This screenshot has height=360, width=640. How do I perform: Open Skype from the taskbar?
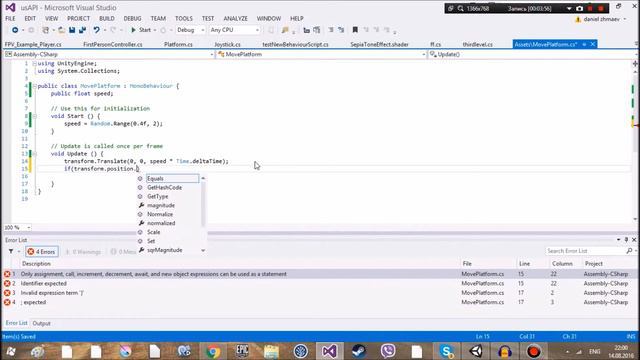tap(447, 351)
